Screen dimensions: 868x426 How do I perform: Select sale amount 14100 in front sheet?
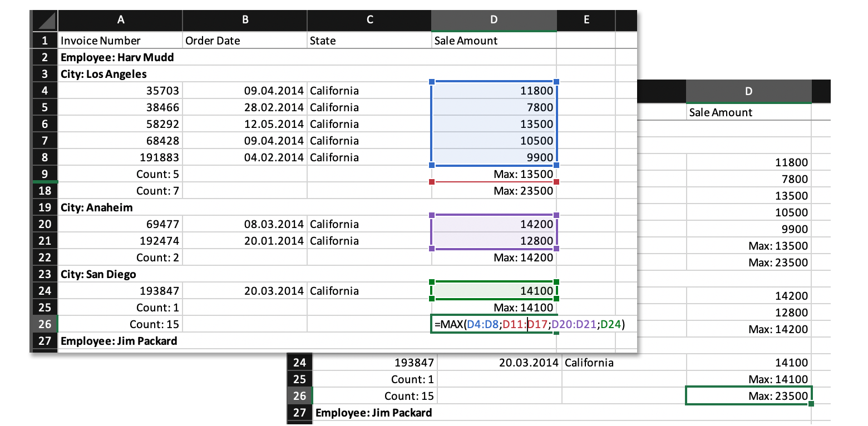(x=494, y=291)
